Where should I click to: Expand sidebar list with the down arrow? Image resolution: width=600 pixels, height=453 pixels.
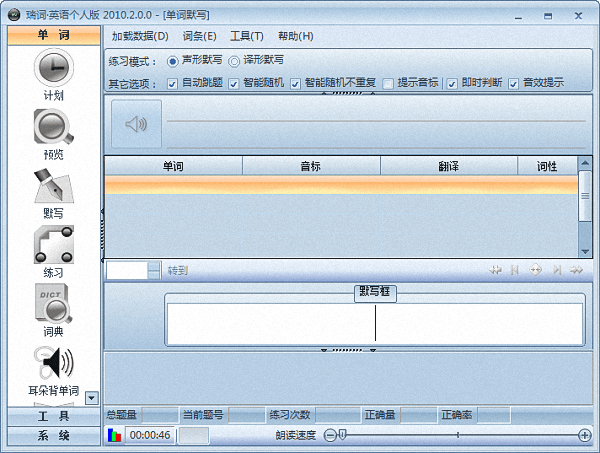(91, 397)
